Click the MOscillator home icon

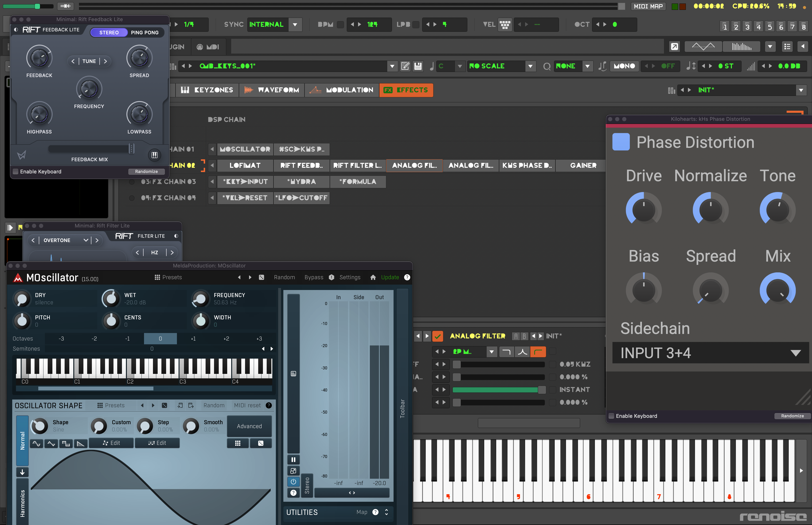click(x=373, y=277)
